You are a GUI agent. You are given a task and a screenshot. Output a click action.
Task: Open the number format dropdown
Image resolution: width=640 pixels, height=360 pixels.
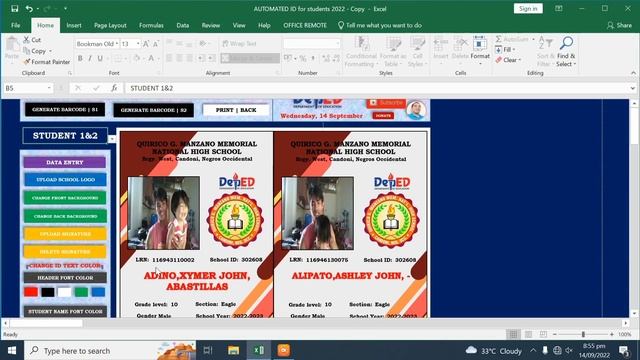[337, 44]
